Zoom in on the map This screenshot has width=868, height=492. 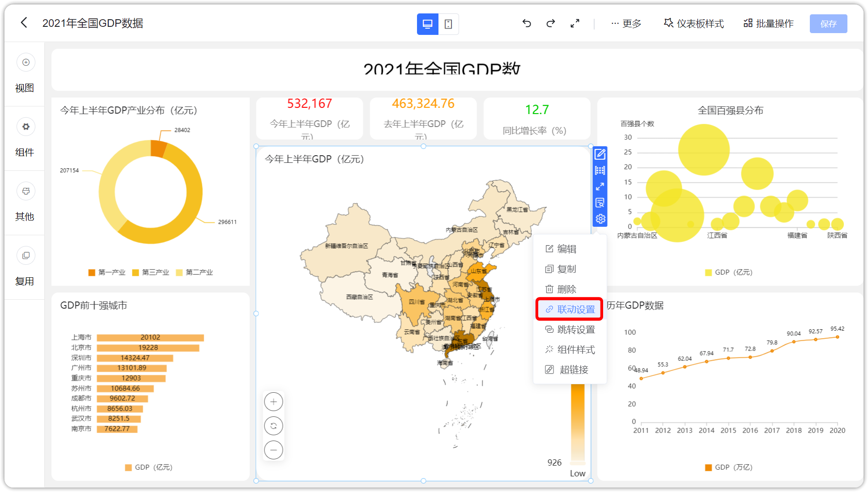[273, 402]
